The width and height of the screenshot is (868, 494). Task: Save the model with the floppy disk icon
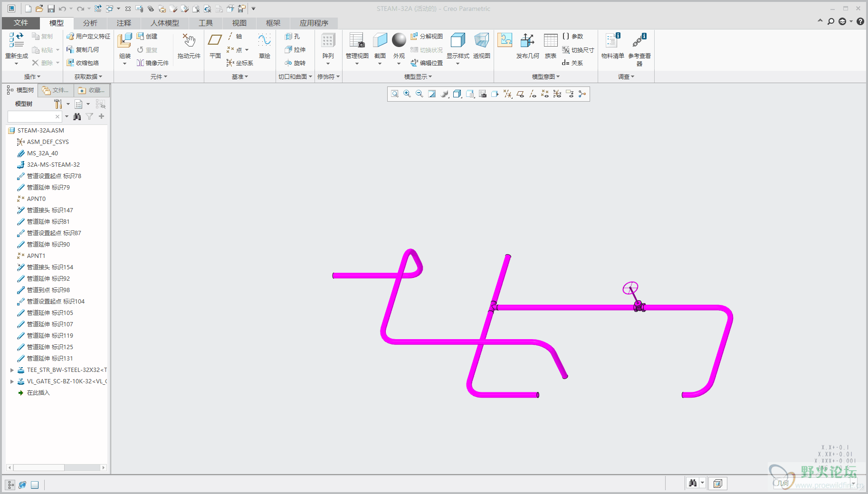[51, 9]
